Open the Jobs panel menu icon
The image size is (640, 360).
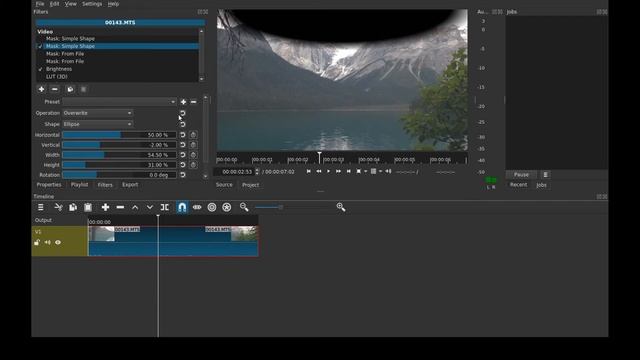point(546,175)
